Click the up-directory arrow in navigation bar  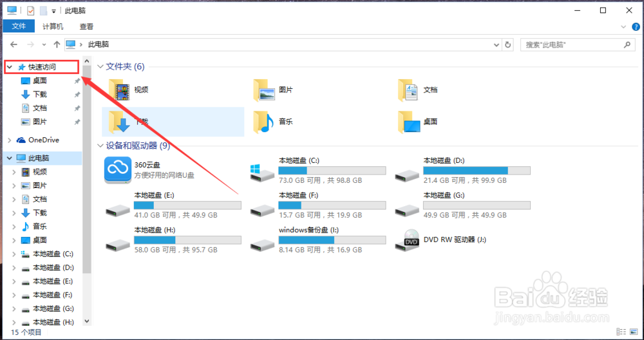pos(57,45)
